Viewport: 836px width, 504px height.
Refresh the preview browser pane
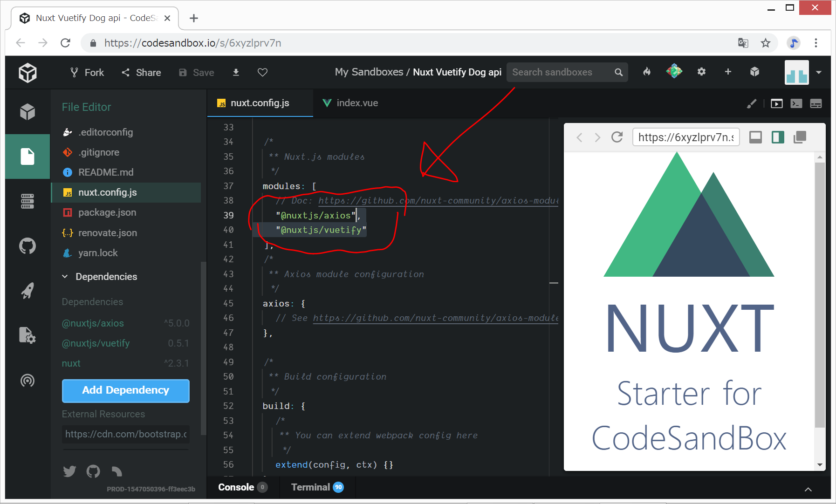point(617,137)
